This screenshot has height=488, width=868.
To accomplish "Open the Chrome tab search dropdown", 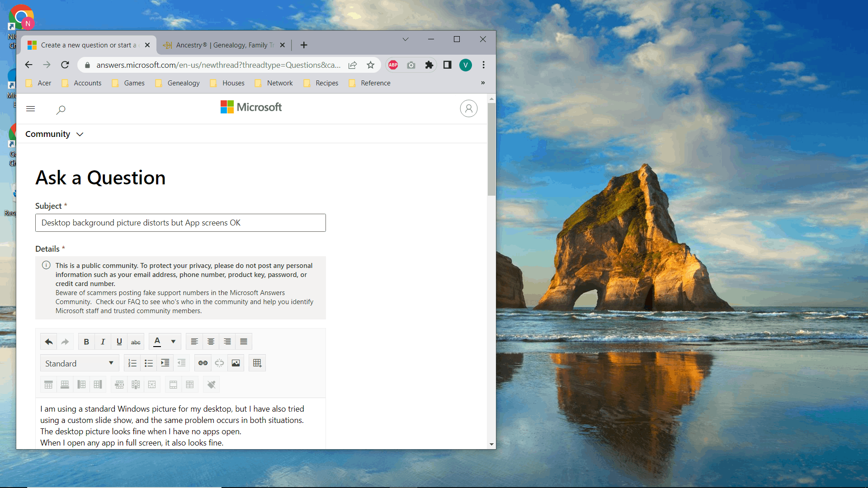I will tap(406, 39).
